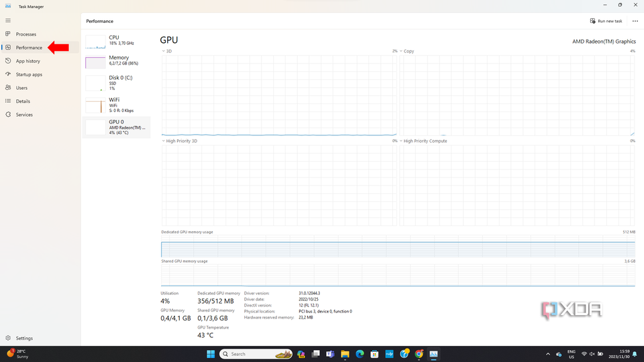
Task: Launch Microsoft Edge from taskbar
Action: coord(360,354)
